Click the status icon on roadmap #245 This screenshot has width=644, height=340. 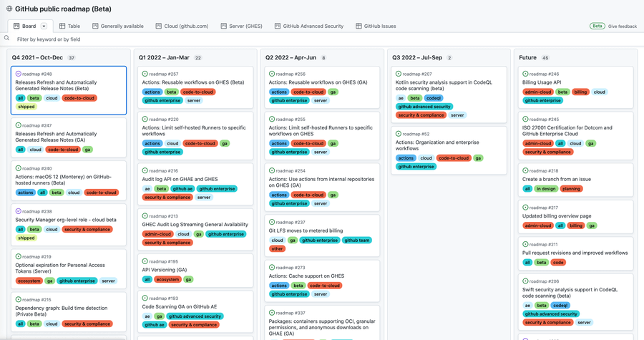[x=525, y=119]
